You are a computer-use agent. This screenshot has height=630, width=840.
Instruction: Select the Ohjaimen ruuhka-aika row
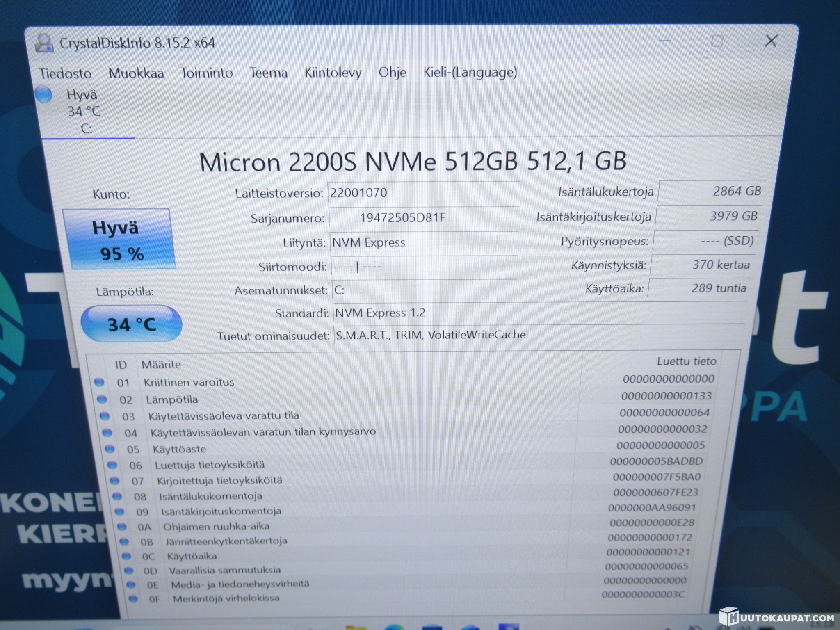point(405,525)
